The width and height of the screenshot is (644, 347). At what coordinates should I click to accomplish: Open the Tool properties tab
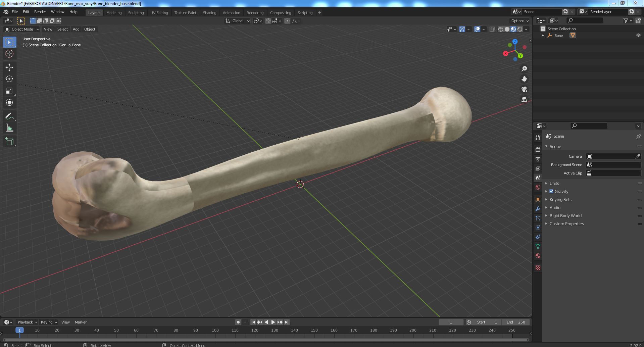(538, 137)
